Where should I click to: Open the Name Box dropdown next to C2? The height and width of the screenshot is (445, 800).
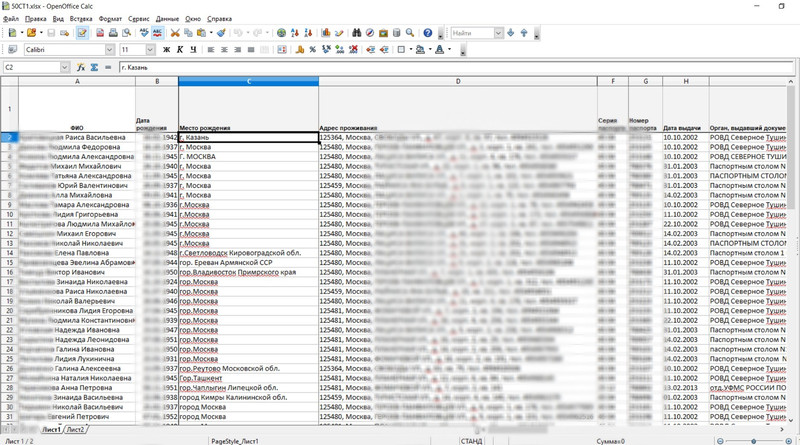coord(73,67)
